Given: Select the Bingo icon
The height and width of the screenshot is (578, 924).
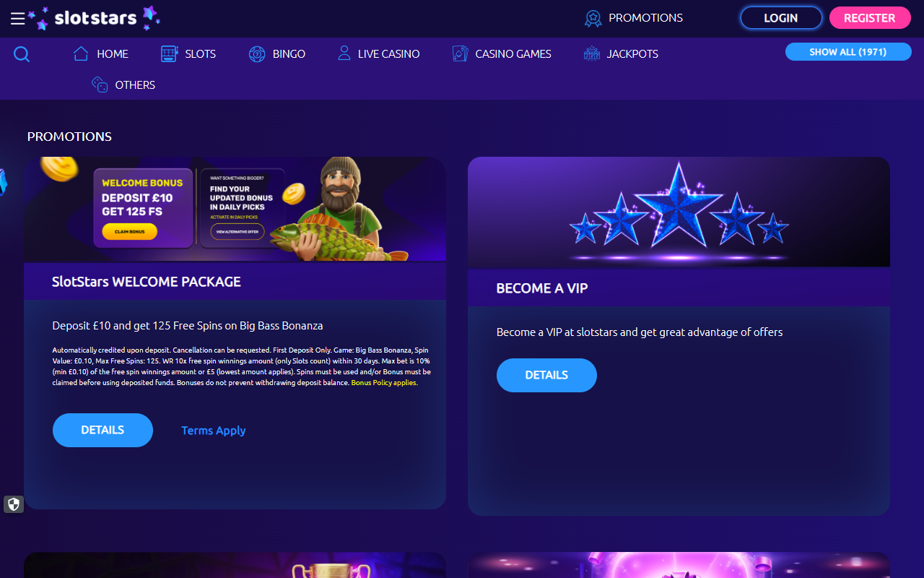Looking at the screenshot, I should [258, 53].
